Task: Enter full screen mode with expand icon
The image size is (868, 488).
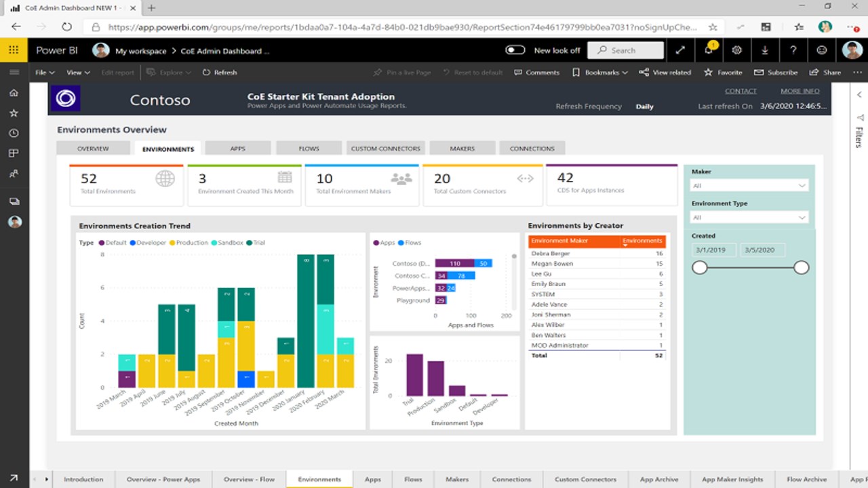Action: 680,50
